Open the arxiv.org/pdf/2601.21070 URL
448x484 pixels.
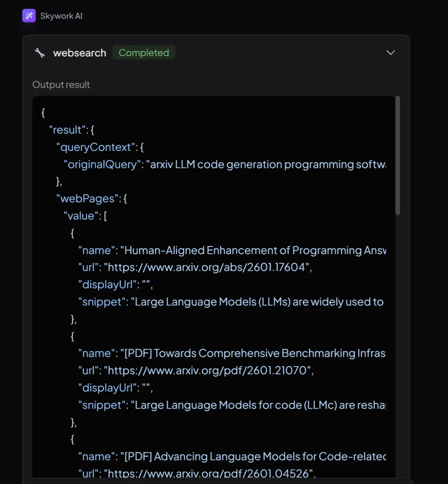click(208, 370)
